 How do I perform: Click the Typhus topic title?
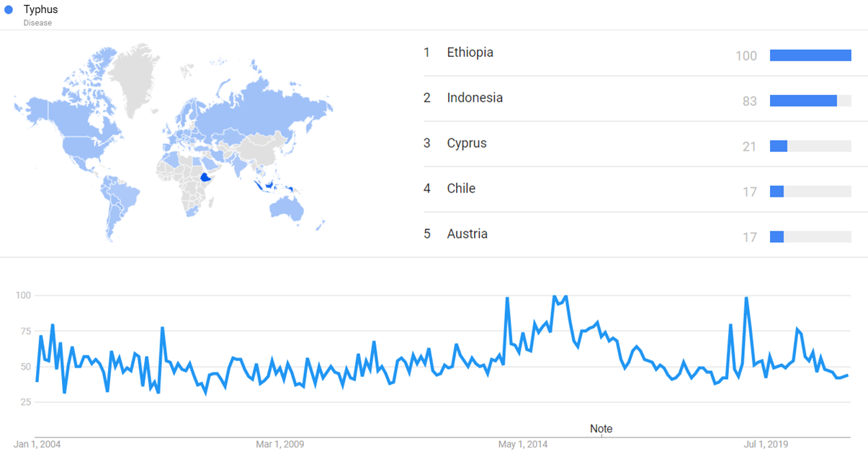40,9
